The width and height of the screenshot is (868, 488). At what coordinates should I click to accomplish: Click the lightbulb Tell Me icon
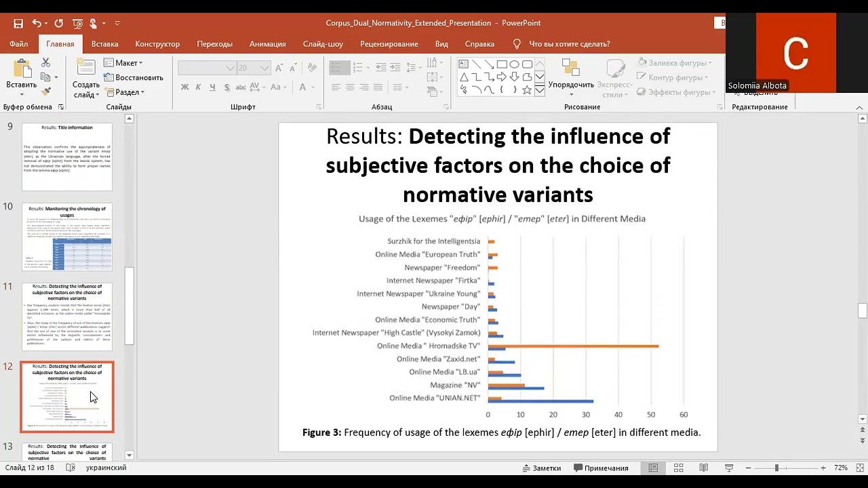[x=517, y=43]
